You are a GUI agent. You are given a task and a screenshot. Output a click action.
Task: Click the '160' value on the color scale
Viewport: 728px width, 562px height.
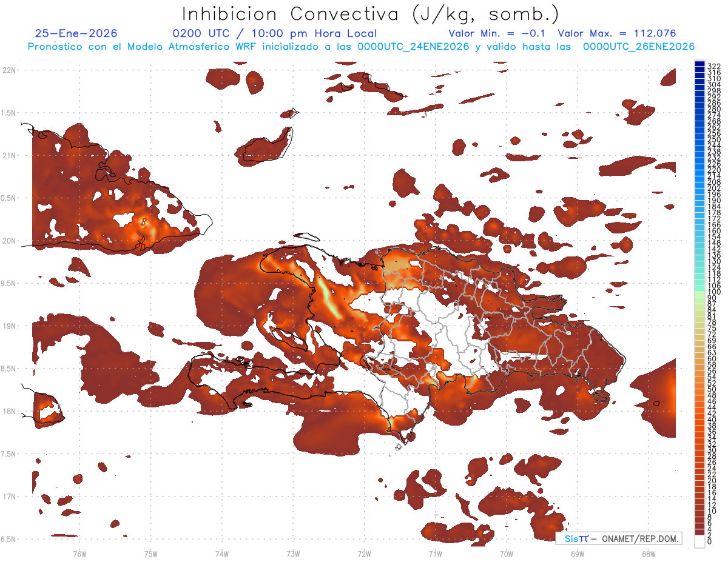[714, 231]
